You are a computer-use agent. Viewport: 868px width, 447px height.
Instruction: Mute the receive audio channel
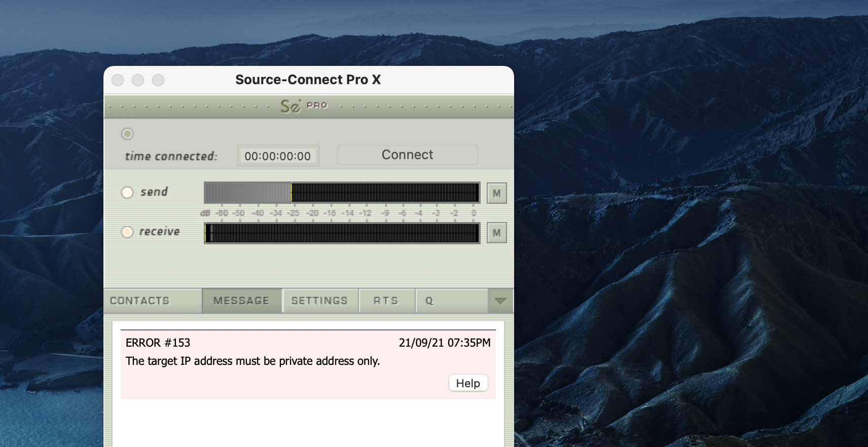tap(496, 233)
